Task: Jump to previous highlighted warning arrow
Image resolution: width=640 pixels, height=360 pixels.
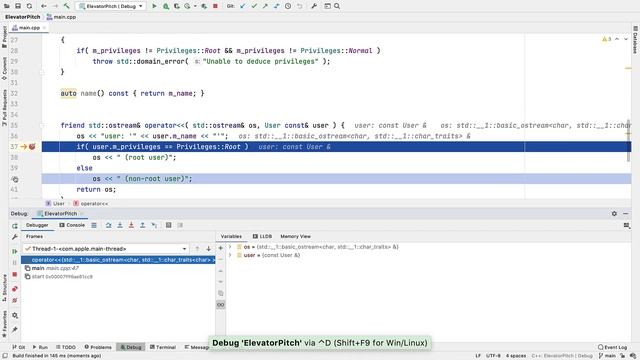Action: pyautogui.click(x=617, y=39)
